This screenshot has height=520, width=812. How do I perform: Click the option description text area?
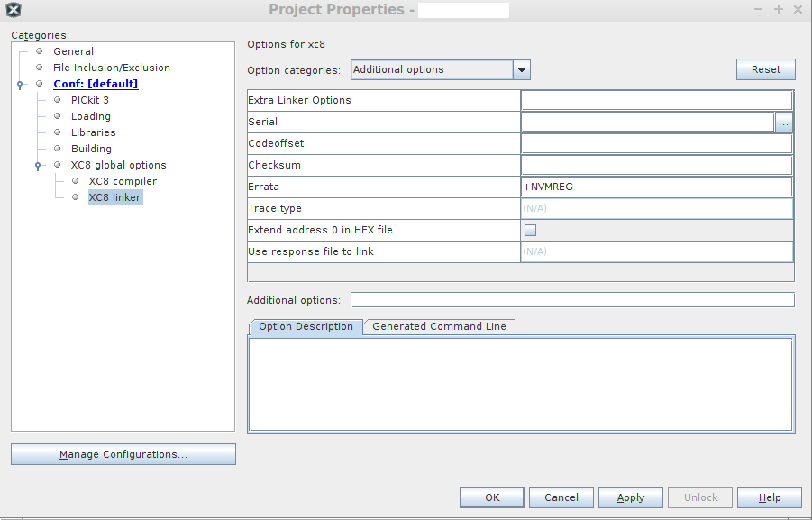click(520, 384)
